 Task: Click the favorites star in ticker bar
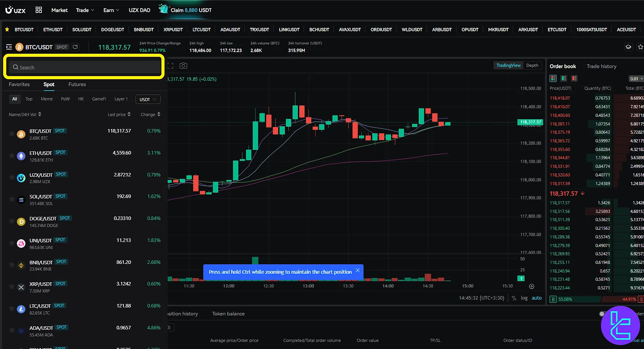pyautogui.click(x=7, y=29)
